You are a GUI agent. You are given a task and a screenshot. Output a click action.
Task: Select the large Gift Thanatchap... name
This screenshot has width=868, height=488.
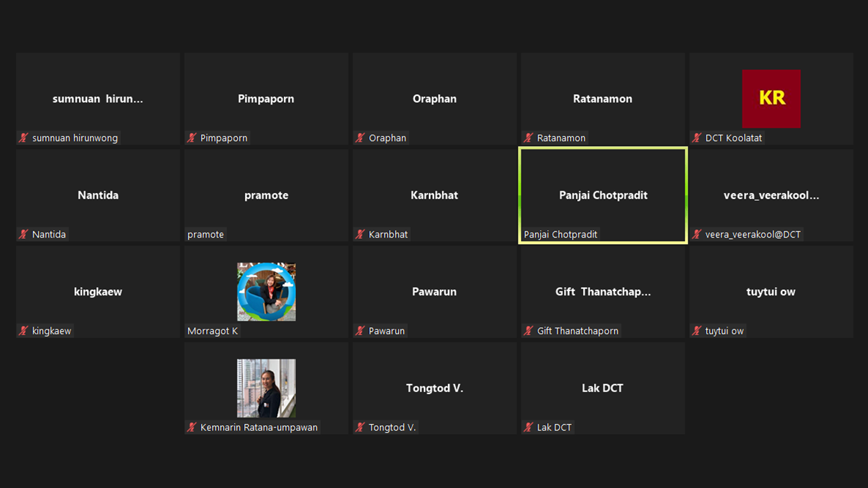pyautogui.click(x=603, y=292)
